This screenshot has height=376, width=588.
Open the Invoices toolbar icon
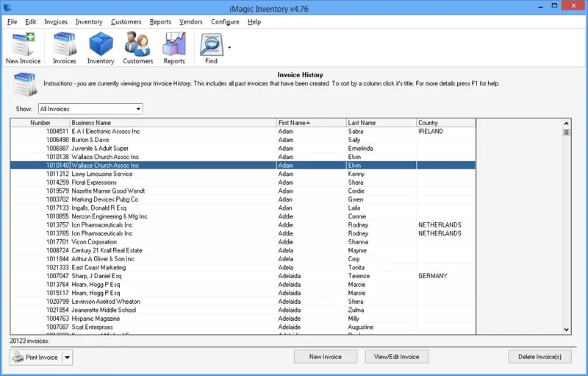coord(65,49)
